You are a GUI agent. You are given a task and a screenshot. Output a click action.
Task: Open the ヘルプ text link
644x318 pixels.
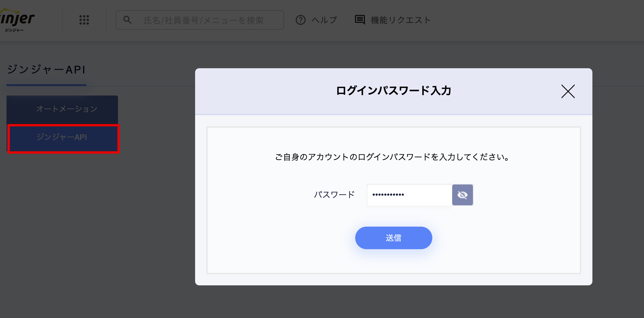(324, 20)
